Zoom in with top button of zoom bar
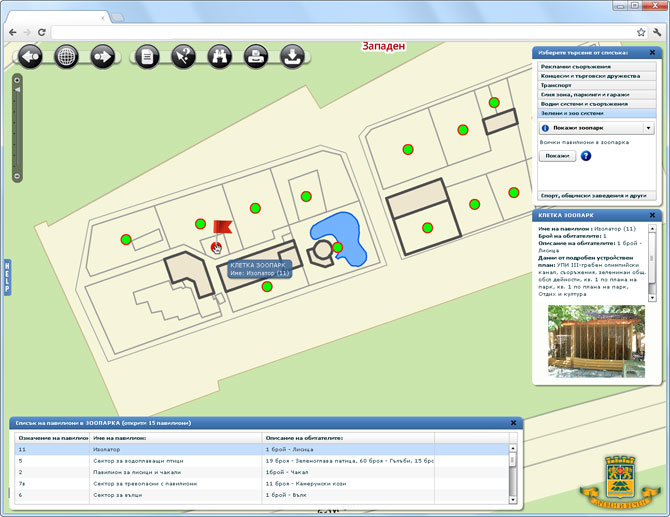 [17, 80]
